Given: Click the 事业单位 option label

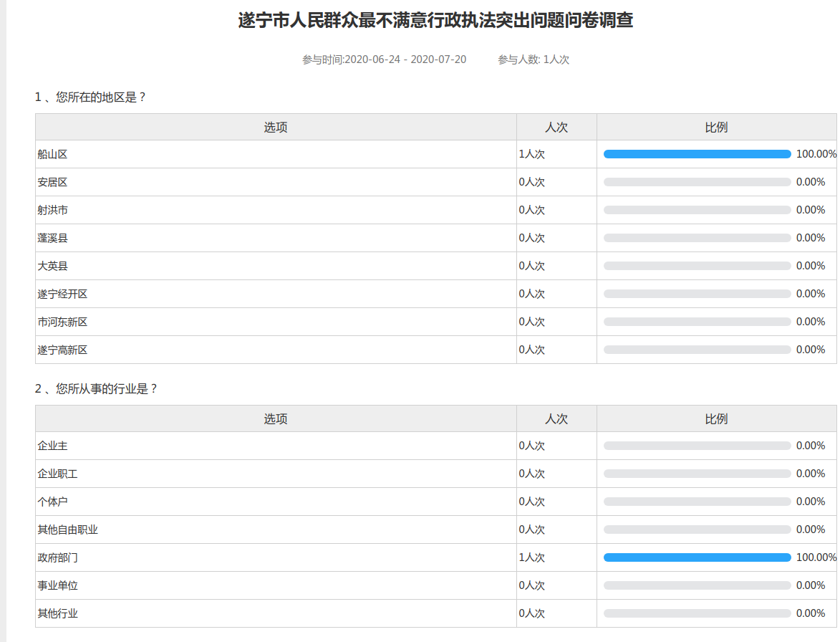Looking at the screenshot, I should coord(57,585).
